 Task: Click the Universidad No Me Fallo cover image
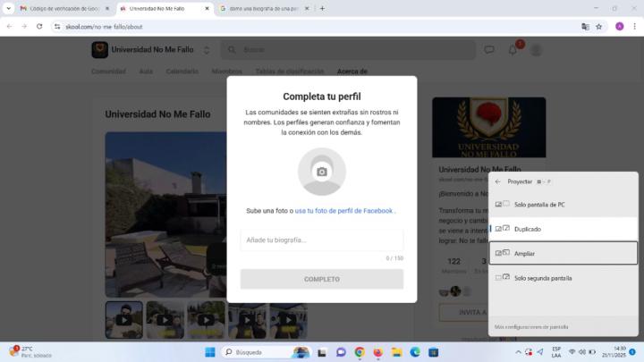(x=488, y=127)
